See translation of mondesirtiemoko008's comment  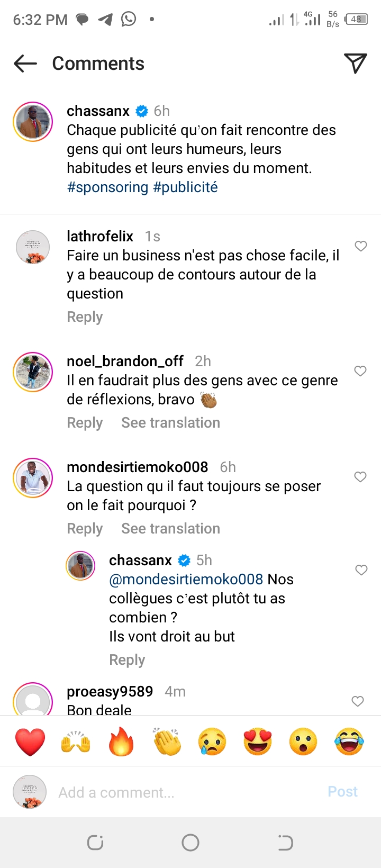click(170, 529)
